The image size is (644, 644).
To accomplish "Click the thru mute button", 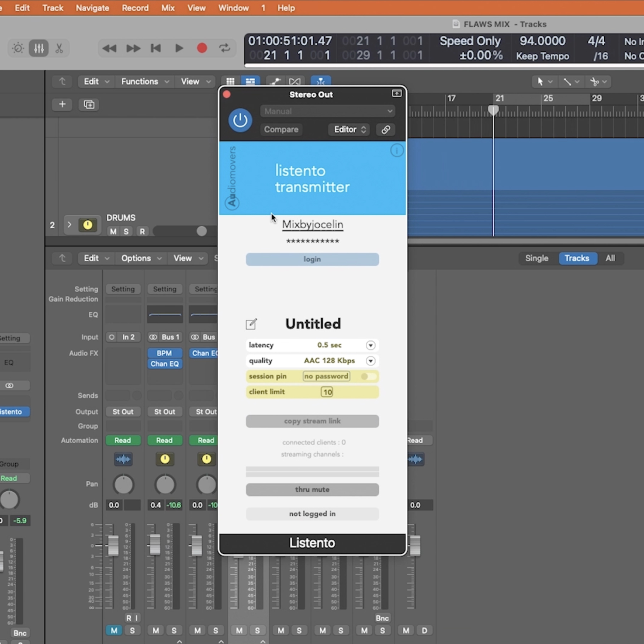I will [312, 489].
